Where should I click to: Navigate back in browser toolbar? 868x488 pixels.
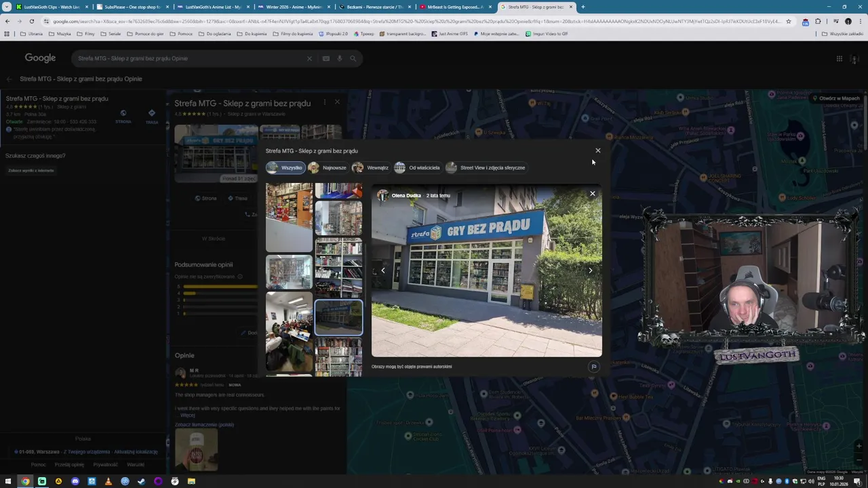[7, 21]
